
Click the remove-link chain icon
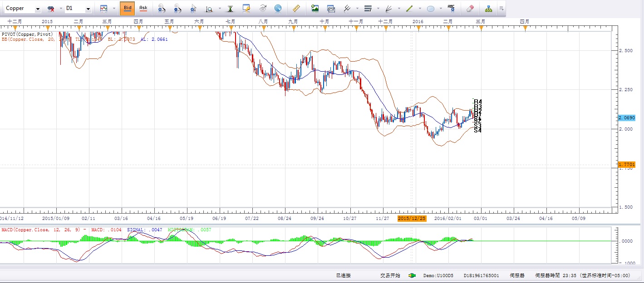(51, 9)
